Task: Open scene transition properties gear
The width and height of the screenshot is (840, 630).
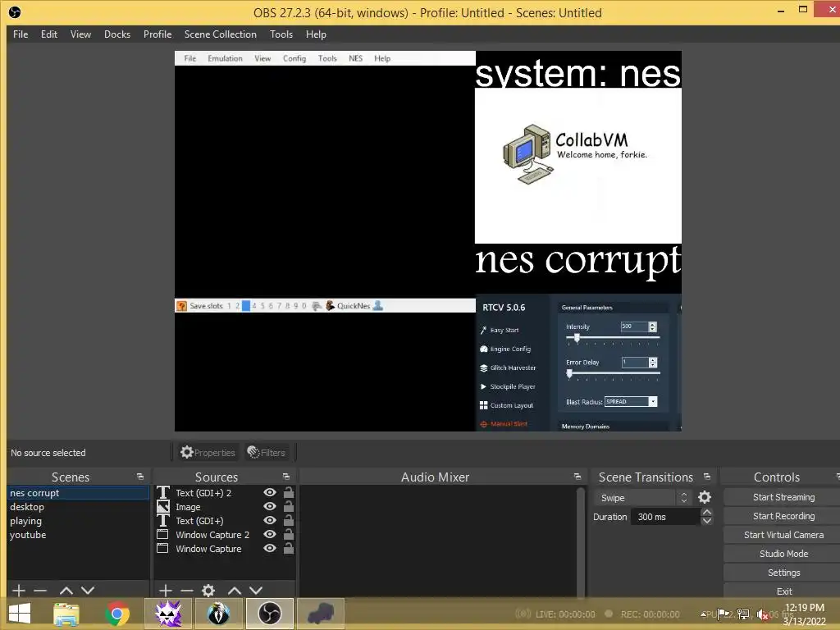Action: pyautogui.click(x=705, y=498)
